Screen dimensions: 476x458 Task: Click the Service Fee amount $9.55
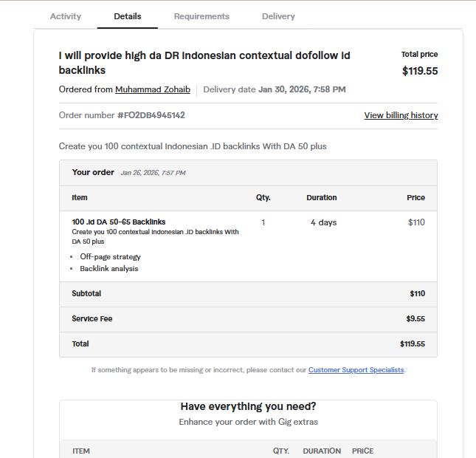coord(415,319)
